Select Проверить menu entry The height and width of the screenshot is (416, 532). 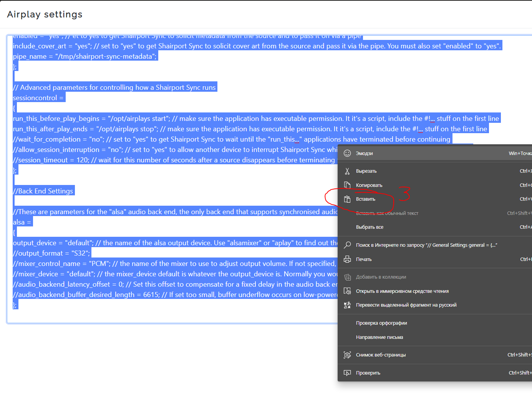click(435, 373)
